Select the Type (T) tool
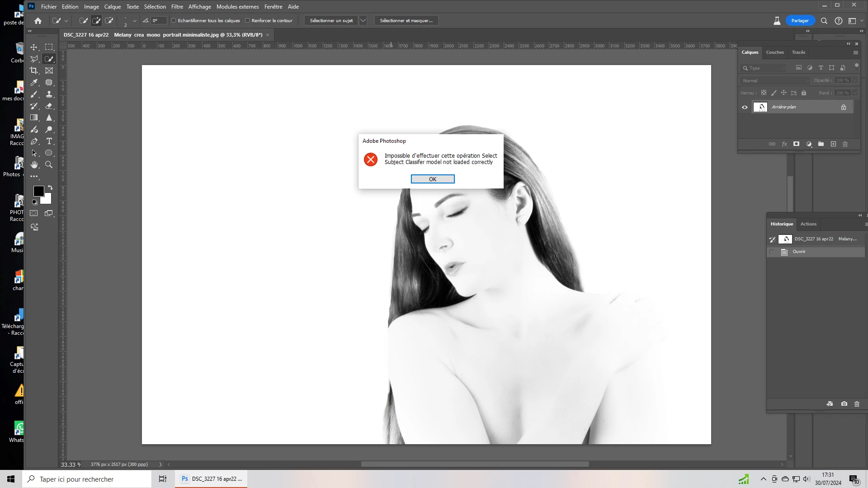This screenshot has height=488, width=868. [x=49, y=141]
